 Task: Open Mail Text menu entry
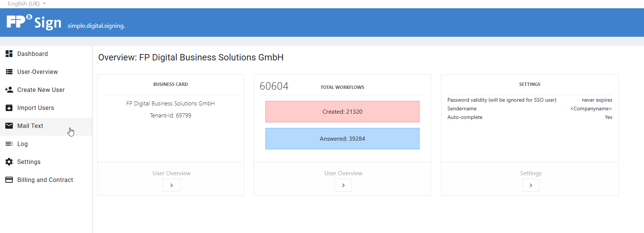[x=46, y=126]
